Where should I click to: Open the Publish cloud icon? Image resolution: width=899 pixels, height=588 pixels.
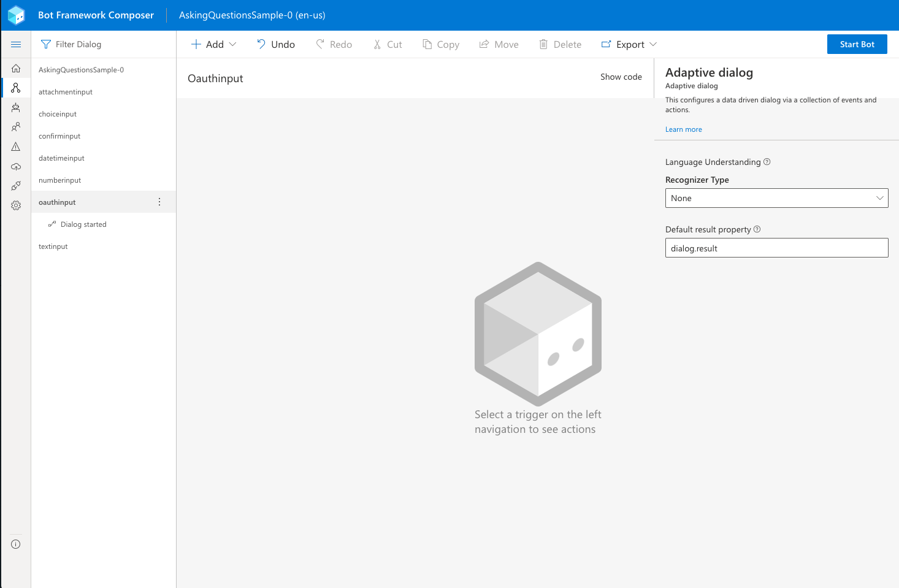pyautogui.click(x=16, y=166)
